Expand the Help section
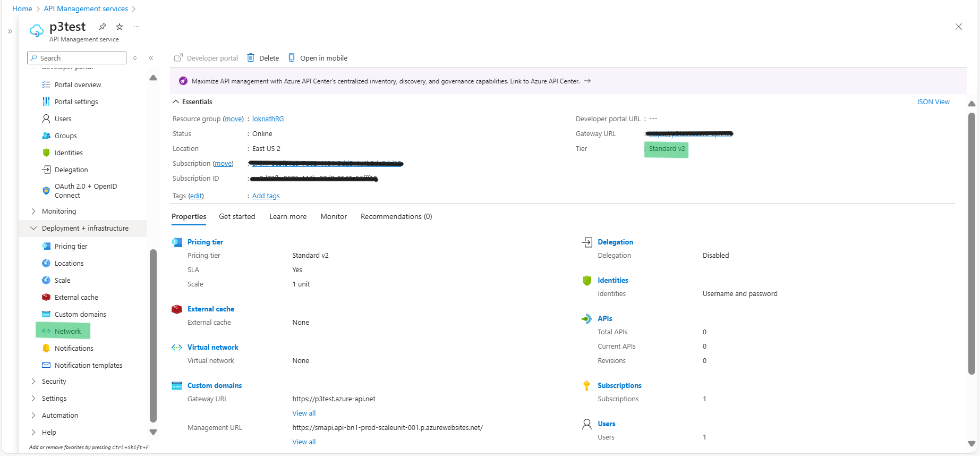This screenshot has height=456, width=980. pyautogui.click(x=33, y=432)
